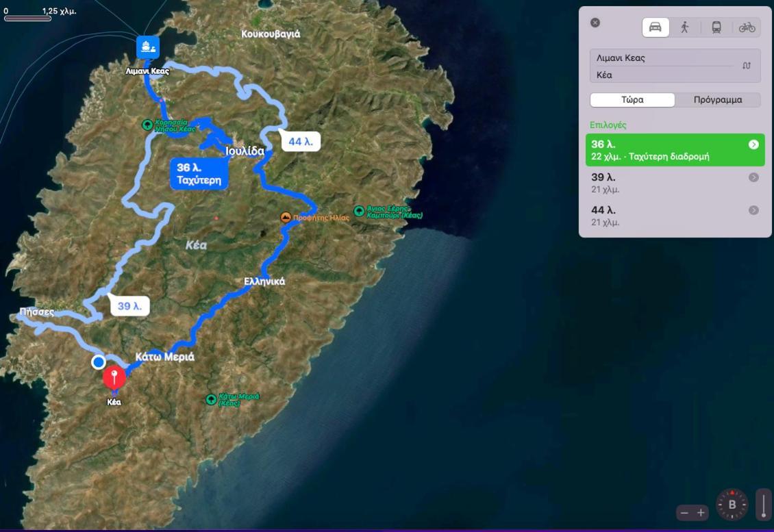774x532 pixels.
Task: Click the Ελληνικά place label
Action: (264, 281)
